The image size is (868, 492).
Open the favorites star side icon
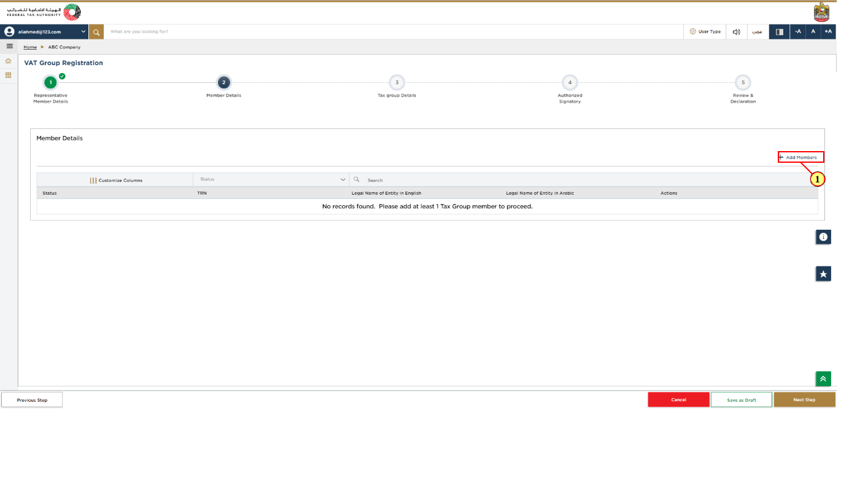tap(823, 274)
